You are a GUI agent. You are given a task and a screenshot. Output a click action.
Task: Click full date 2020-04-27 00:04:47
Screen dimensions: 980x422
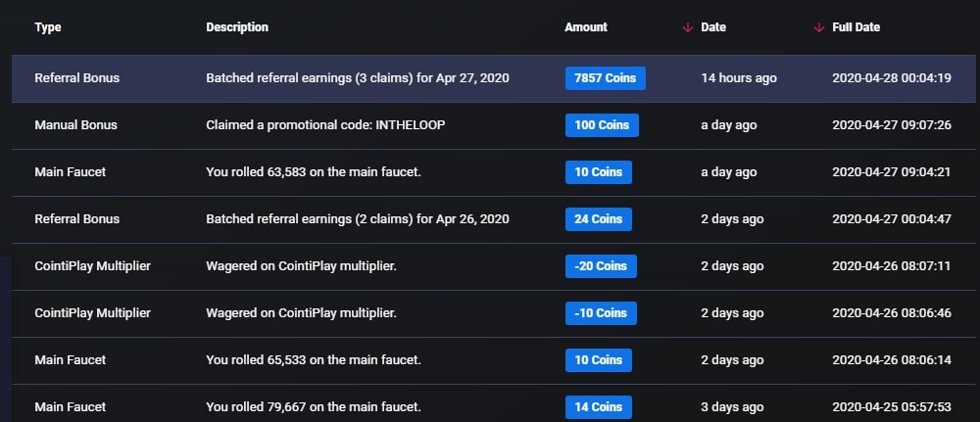click(x=892, y=219)
